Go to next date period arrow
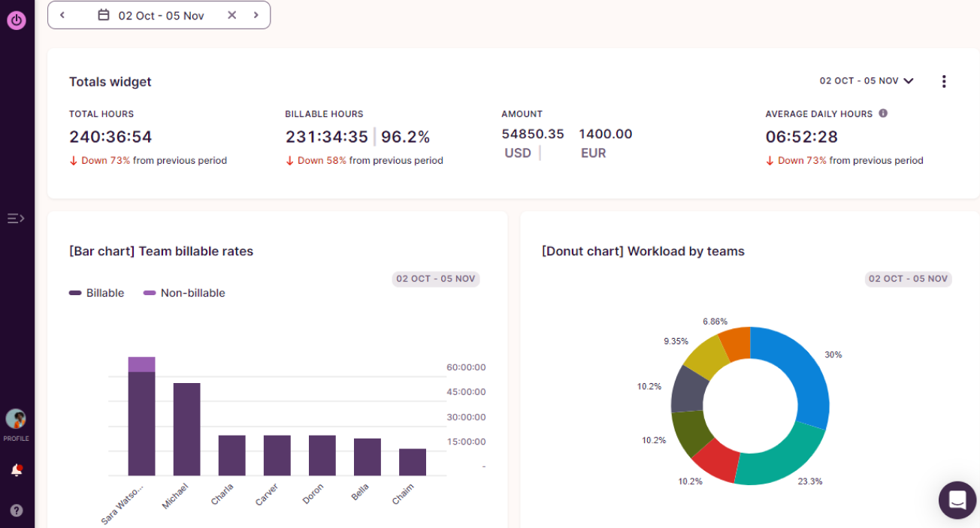 256,15
